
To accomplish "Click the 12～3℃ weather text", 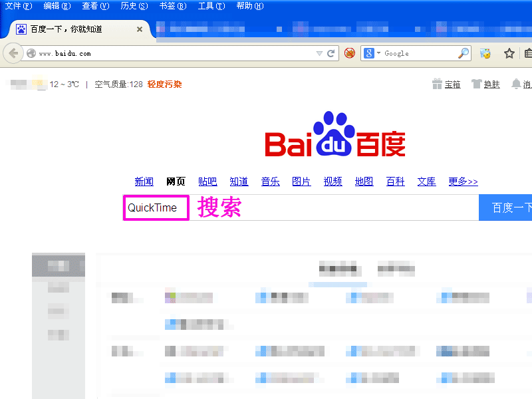I will (64, 84).
